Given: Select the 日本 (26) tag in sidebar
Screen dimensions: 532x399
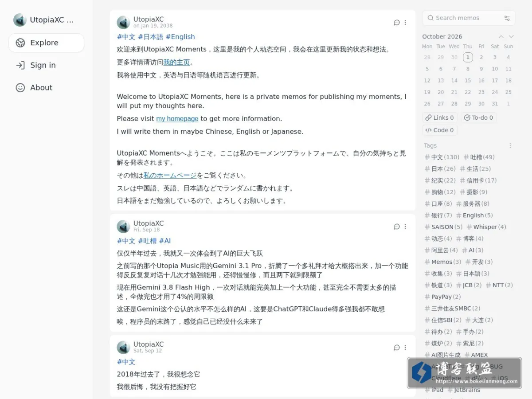Looking at the screenshot, I should point(440,169).
